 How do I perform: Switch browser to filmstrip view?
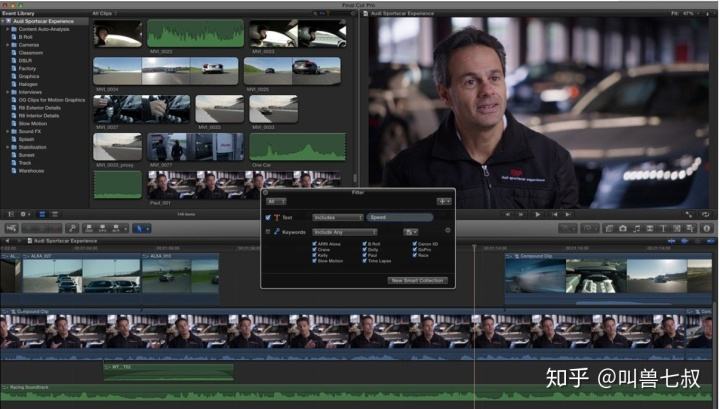(42, 214)
